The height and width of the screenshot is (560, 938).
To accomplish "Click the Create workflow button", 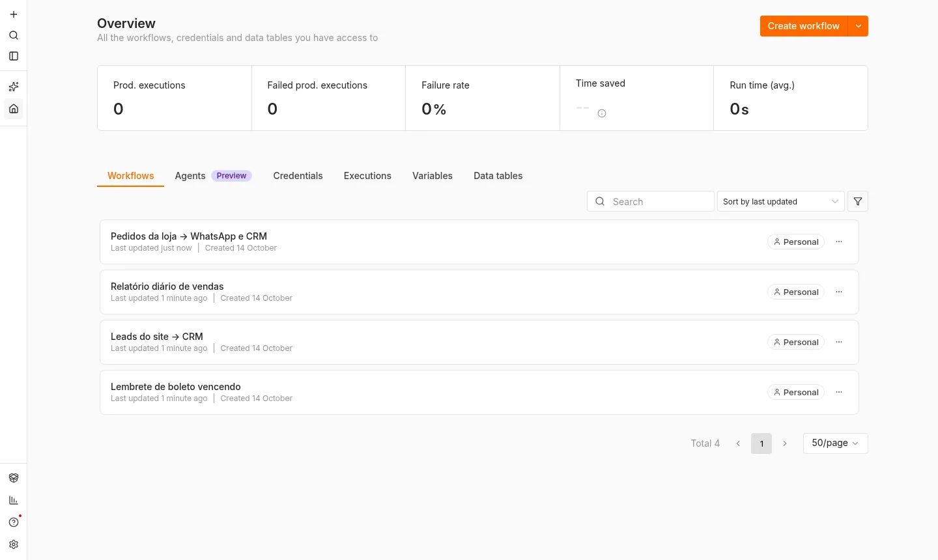I will pyautogui.click(x=804, y=26).
